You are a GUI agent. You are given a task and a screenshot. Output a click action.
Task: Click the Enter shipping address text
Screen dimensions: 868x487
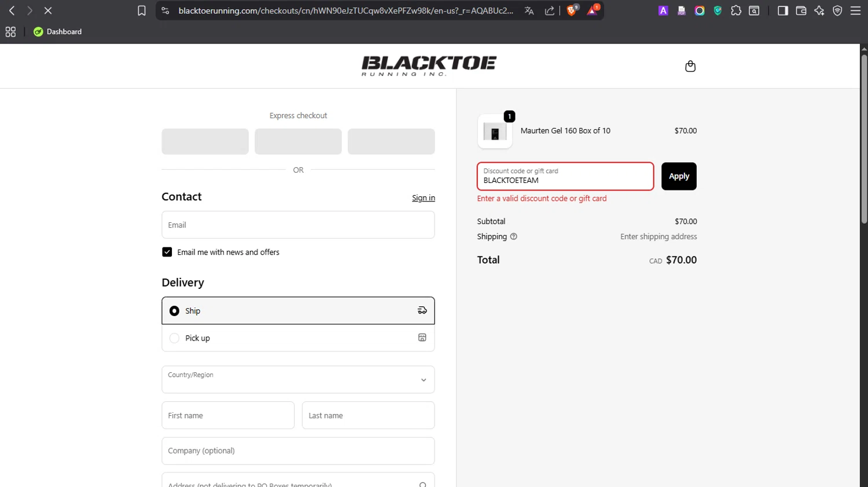[659, 237]
